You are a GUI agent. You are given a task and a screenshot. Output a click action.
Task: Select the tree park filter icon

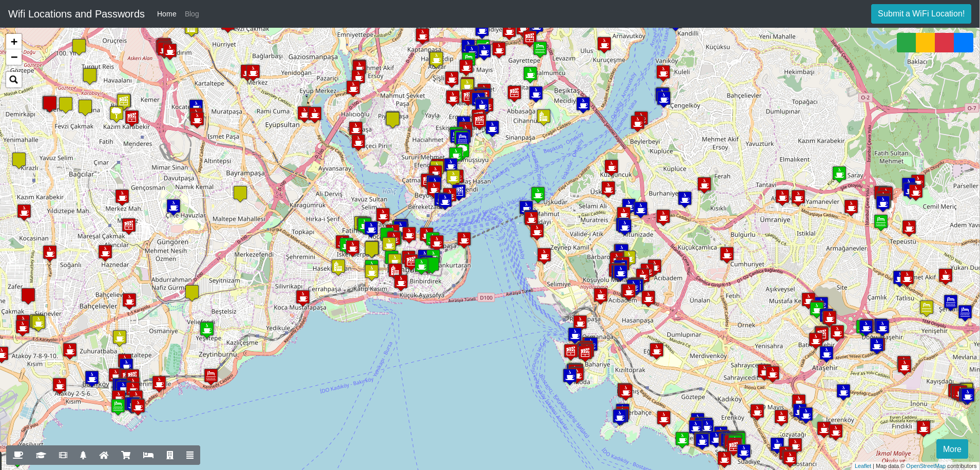click(83, 455)
